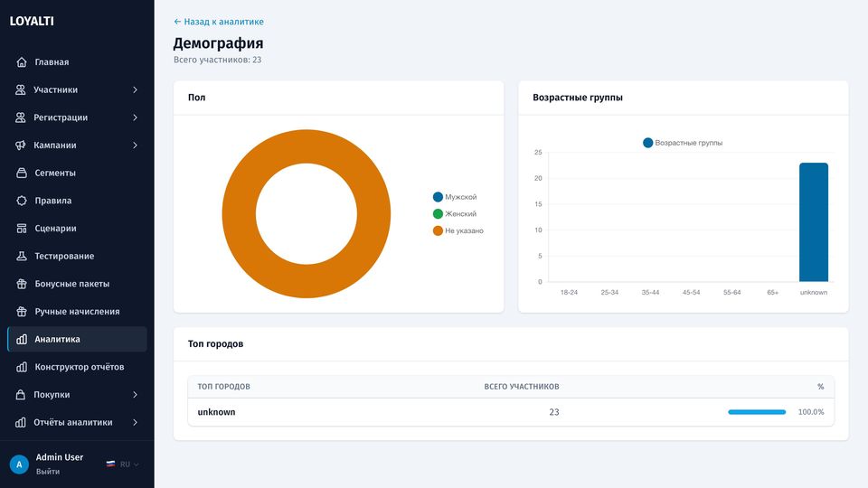The width and height of the screenshot is (868, 488).
Task: Click the 100.0% value in table
Action: pyautogui.click(x=811, y=412)
